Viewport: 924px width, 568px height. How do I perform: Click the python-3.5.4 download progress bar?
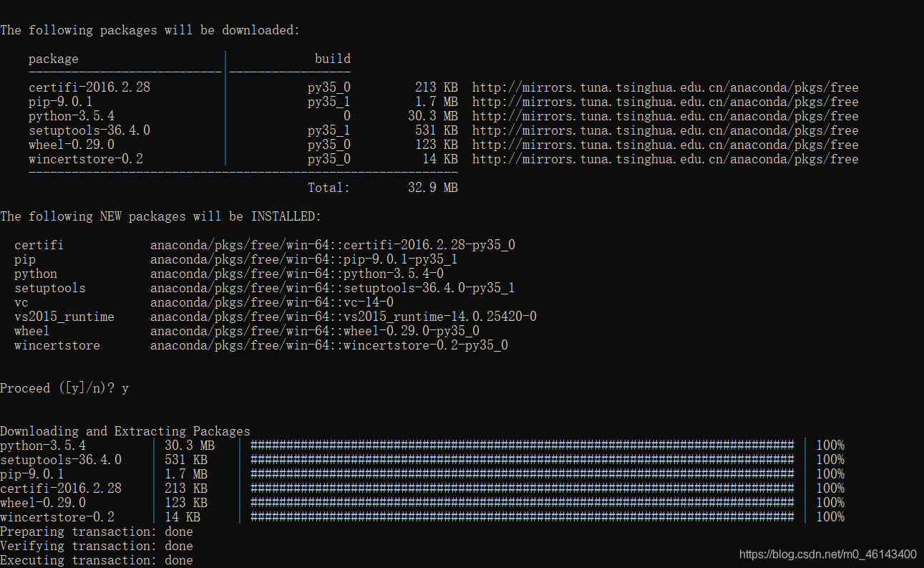[522, 446]
